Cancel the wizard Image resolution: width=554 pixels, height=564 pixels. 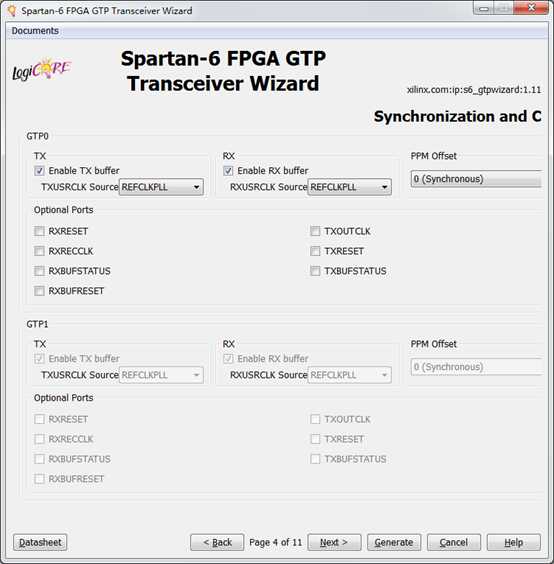click(x=454, y=542)
